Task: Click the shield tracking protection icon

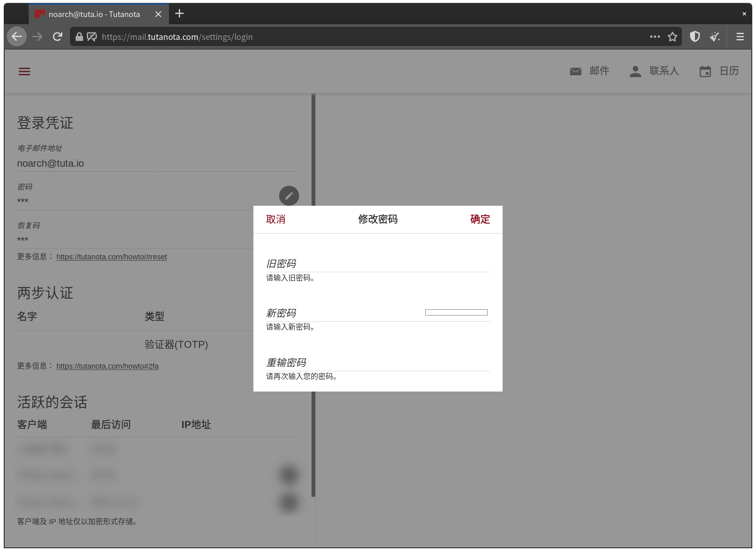Action: (x=695, y=37)
